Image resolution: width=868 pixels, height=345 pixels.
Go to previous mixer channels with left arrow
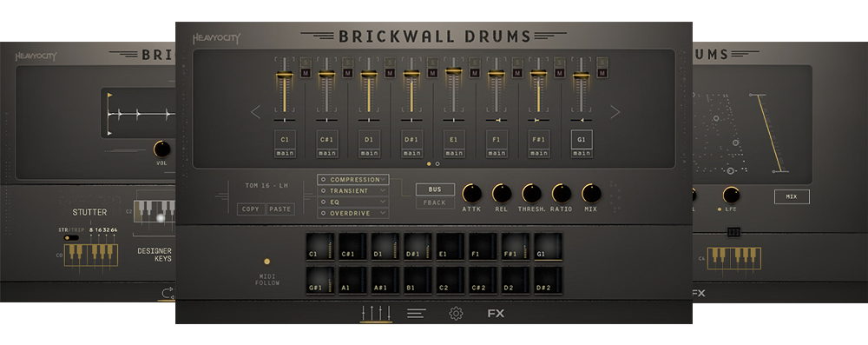255,112
